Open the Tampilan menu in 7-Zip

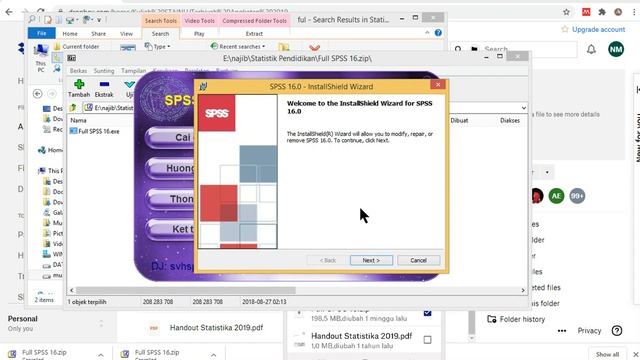pos(133,71)
